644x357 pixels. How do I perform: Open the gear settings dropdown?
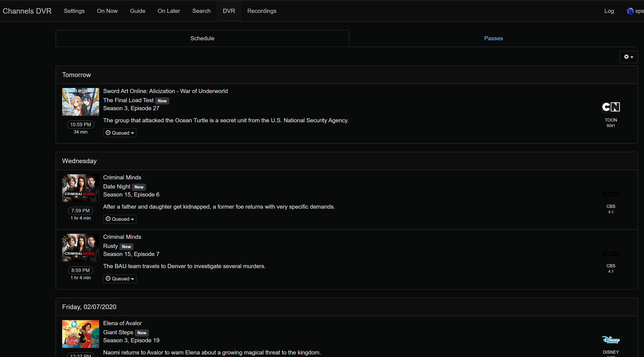click(x=628, y=57)
